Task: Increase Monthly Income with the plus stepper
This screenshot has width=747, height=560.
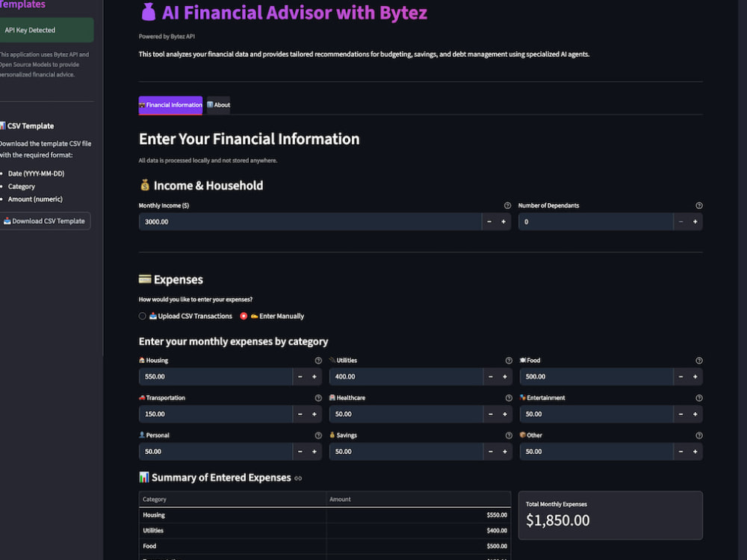Action: (x=503, y=222)
